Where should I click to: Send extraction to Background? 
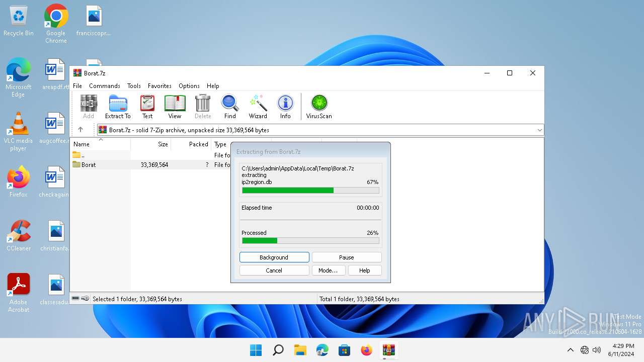coord(274,257)
